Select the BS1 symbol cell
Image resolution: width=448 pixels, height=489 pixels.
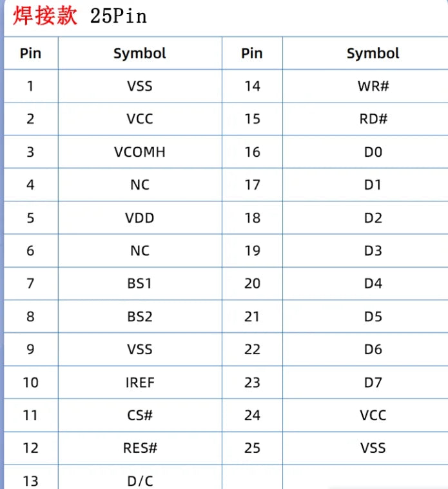tap(140, 284)
